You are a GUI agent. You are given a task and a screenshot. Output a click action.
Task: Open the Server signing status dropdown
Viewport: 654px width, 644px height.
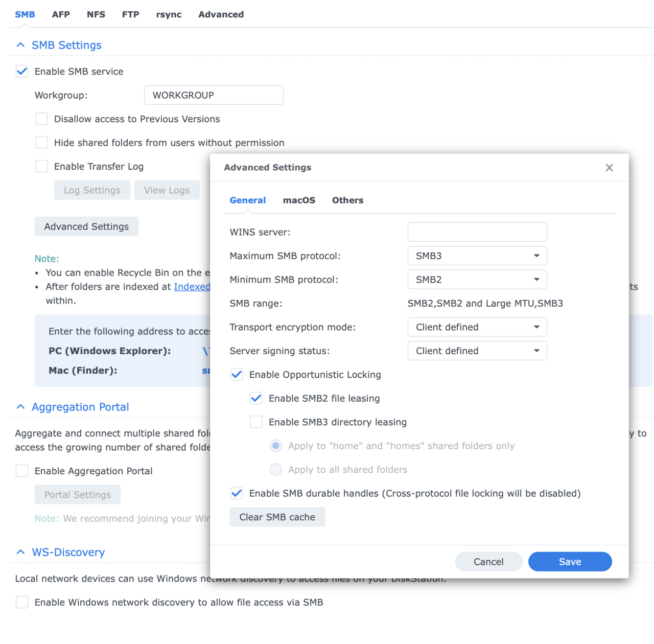point(536,351)
